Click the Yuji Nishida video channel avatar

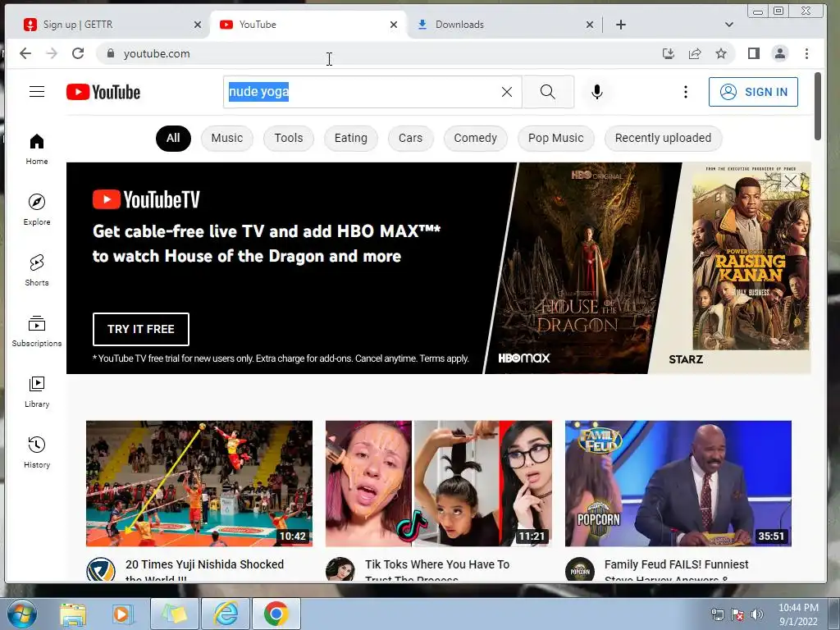click(x=101, y=569)
